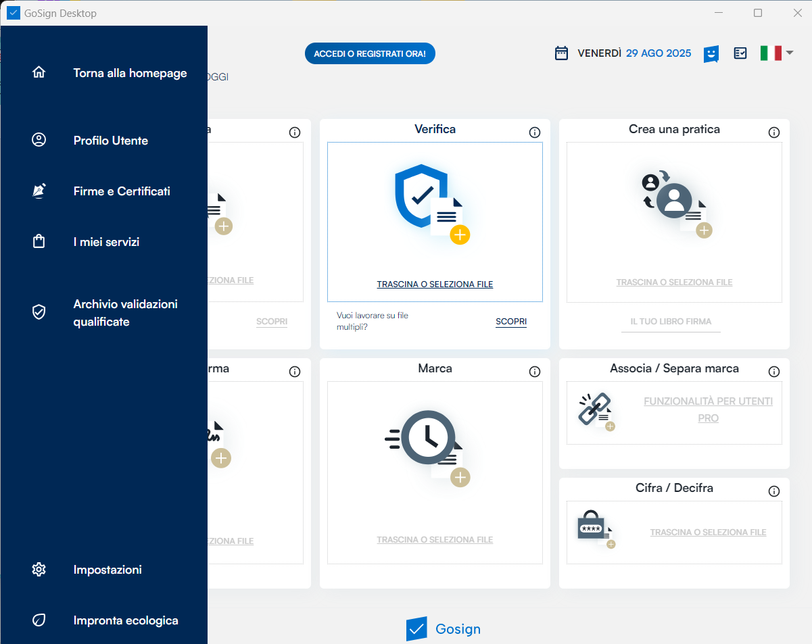Show info for Crea una pratica card

(774, 132)
